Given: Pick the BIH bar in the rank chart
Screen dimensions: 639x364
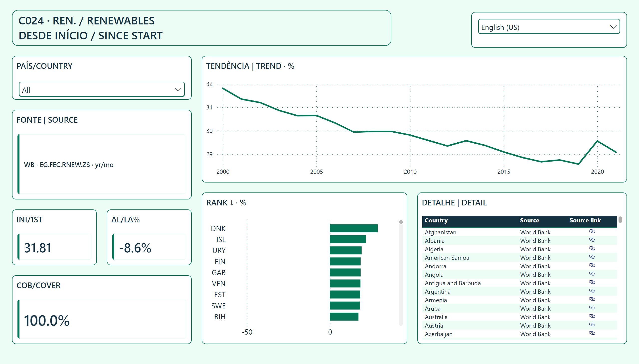Looking at the screenshot, I should pos(344,317).
